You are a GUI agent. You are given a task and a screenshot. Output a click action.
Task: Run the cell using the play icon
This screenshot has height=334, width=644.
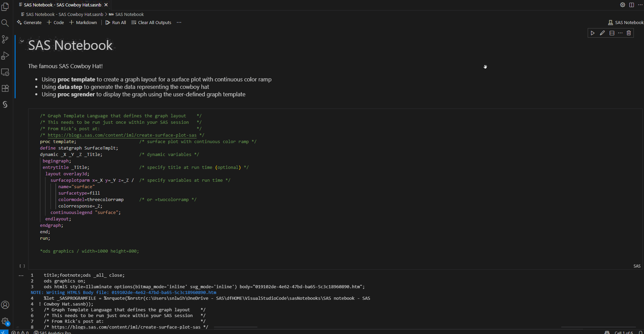(592, 33)
